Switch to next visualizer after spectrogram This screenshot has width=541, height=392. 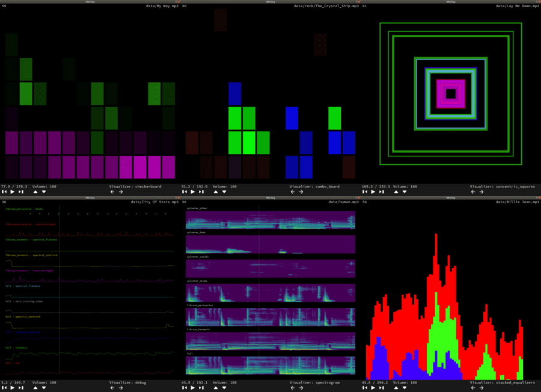coord(301,388)
